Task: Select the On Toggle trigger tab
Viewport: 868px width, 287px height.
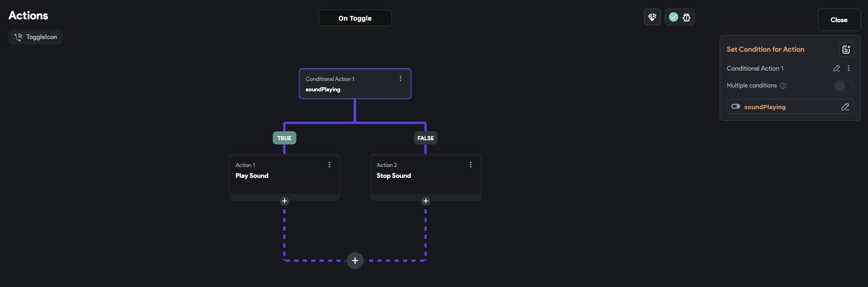Action: point(355,18)
